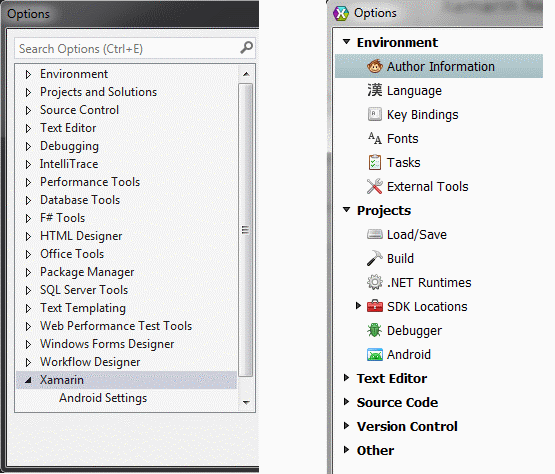Image resolution: width=555 pixels, height=474 pixels.
Task: Click the Tasks clipboard icon
Action: pos(374,162)
